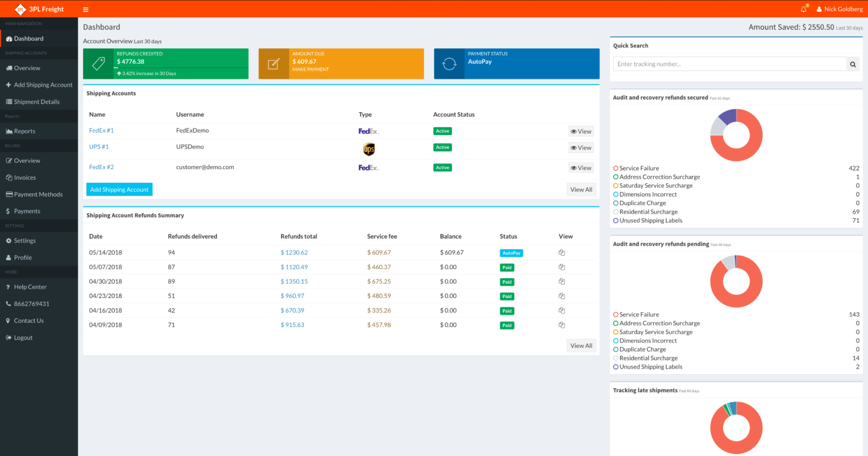Expand the refunds summary with View All
This screenshot has height=456, width=868.
tap(580, 345)
